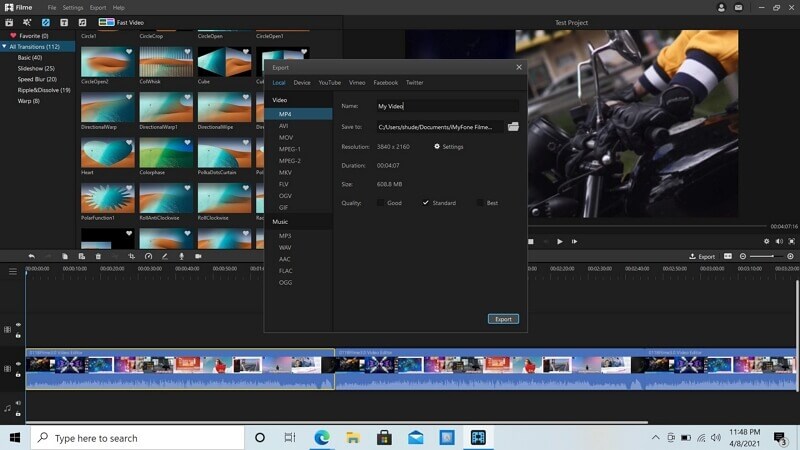This screenshot has width=800, height=450.
Task: Open the Effects tab icon
Action: tap(27, 22)
